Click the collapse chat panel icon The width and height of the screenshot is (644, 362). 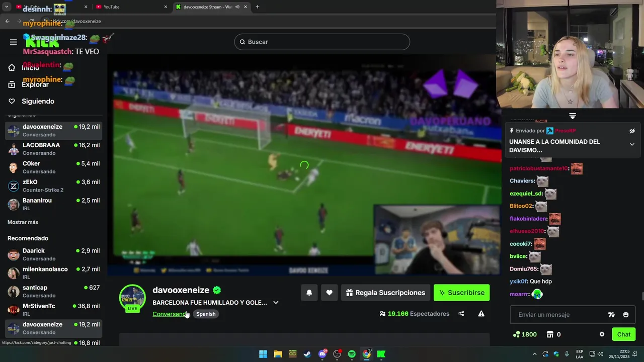pos(573,116)
